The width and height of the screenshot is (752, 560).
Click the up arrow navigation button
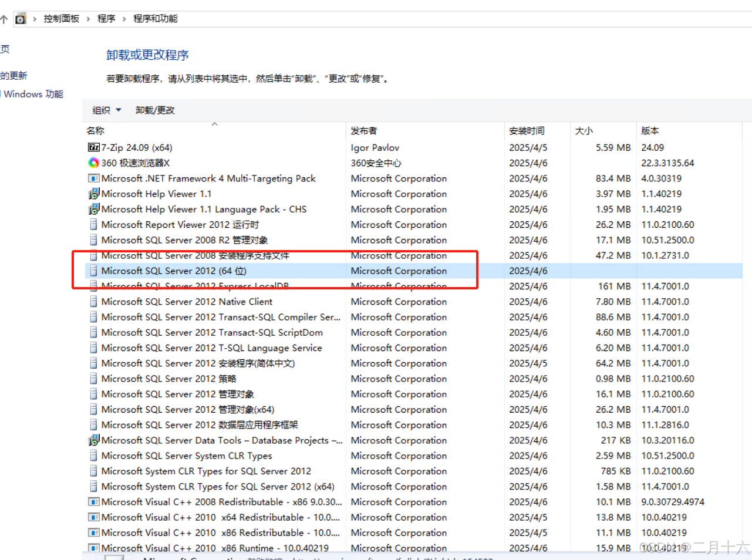click(4, 19)
